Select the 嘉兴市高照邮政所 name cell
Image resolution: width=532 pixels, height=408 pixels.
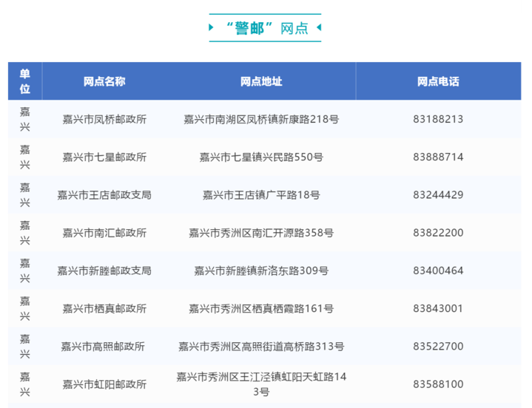click(x=103, y=347)
